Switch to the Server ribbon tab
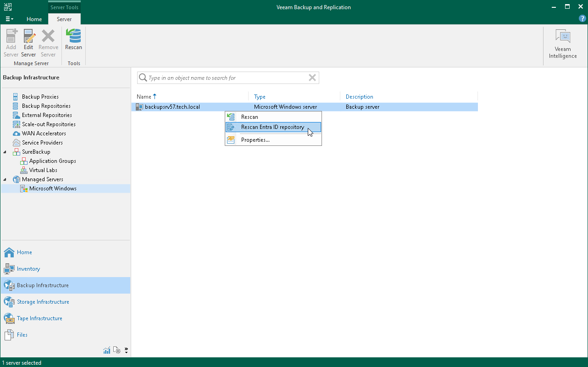 tap(64, 19)
